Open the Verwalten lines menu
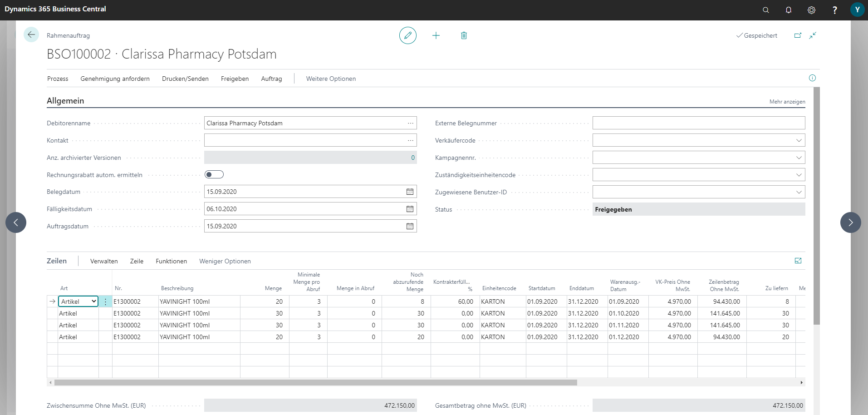868x415 pixels. (x=104, y=261)
